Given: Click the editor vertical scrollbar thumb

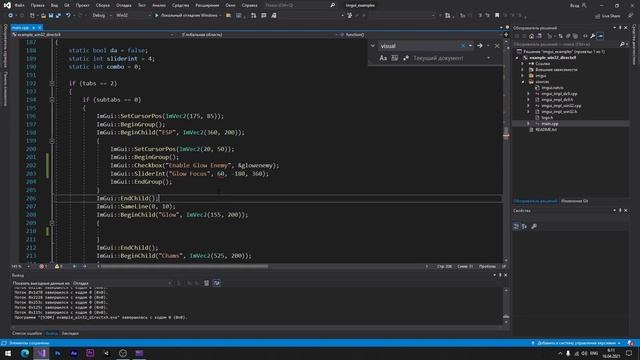Looking at the screenshot, I should click(x=506, y=133).
